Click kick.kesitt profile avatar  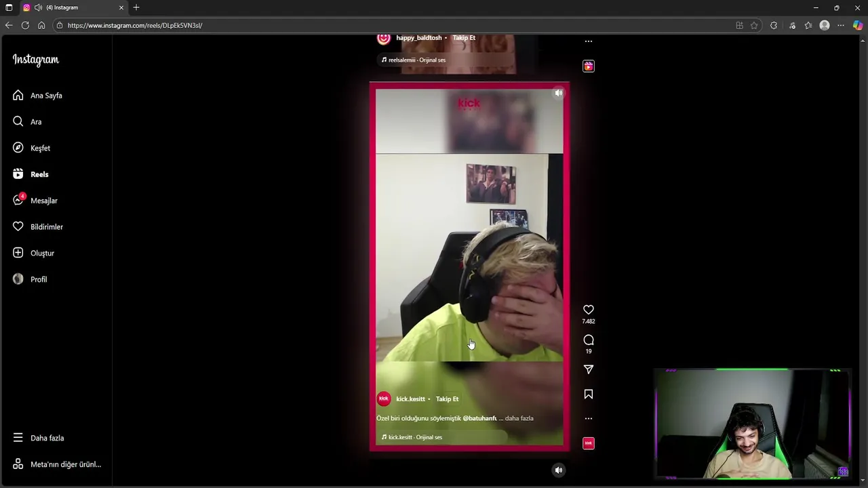[x=384, y=399]
